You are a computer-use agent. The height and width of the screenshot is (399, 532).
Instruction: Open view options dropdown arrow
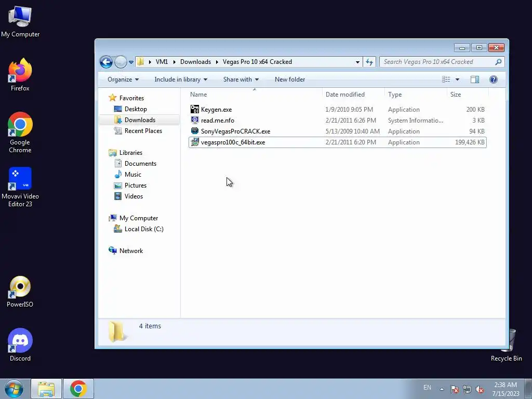[x=457, y=79]
